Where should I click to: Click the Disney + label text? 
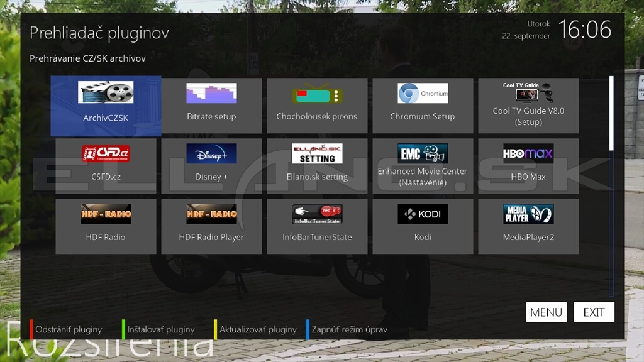click(x=211, y=177)
